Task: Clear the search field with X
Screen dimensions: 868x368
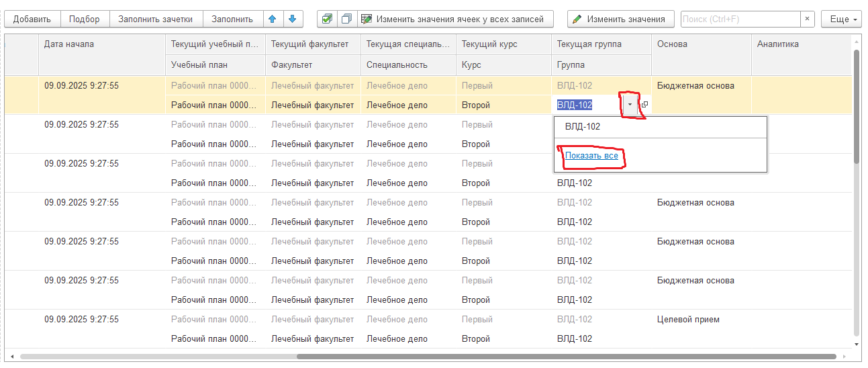Action: [x=807, y=19]
